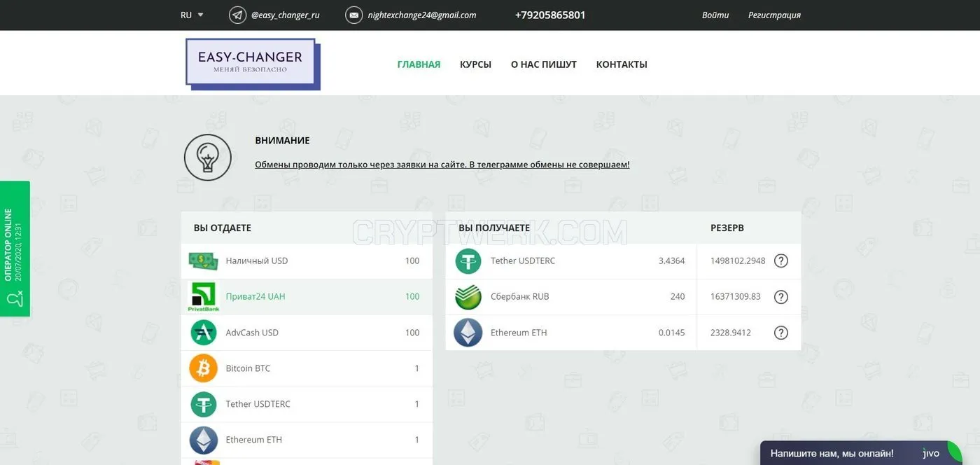Image resolution: width=980 pixels, height=465 pixels.
Task: Select Tether USDTERC in the give list
Action: (307, 404)
